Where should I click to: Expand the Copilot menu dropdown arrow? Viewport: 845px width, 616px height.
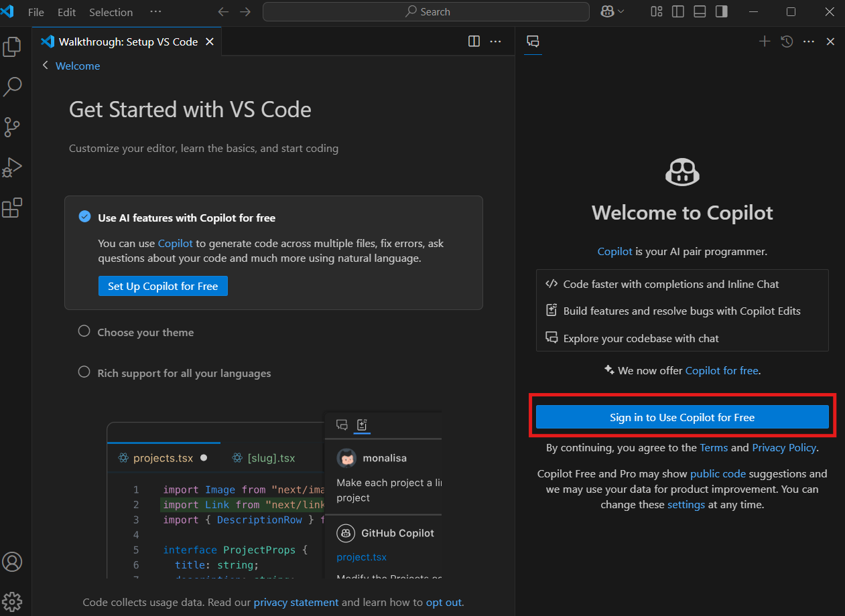coord(621,12)
